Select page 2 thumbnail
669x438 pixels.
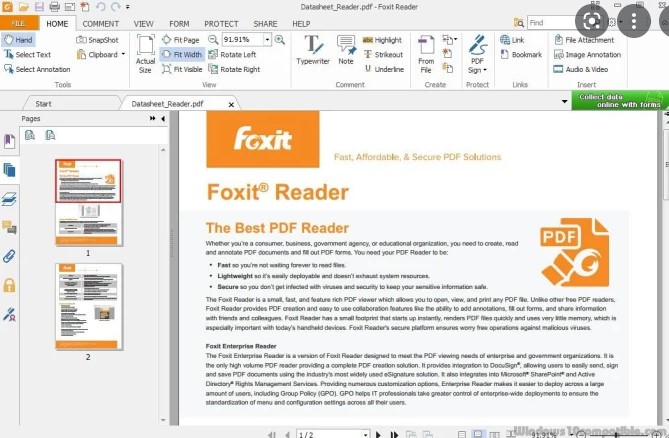pos(88,307)
